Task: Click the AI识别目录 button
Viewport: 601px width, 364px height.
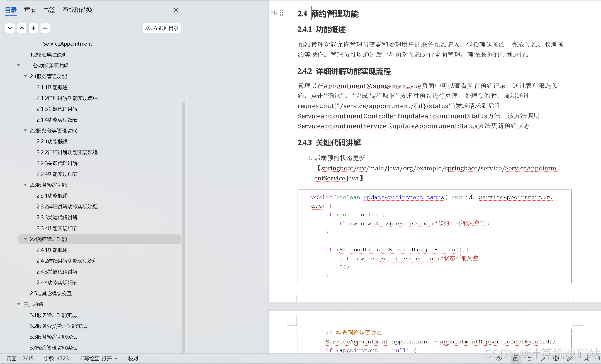Action: click(x=162, y=28)
